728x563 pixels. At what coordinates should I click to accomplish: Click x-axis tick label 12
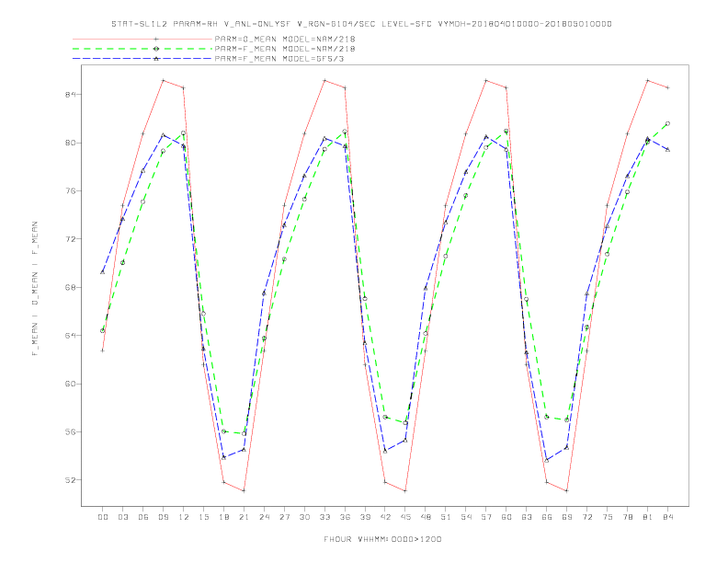point(184,517)
